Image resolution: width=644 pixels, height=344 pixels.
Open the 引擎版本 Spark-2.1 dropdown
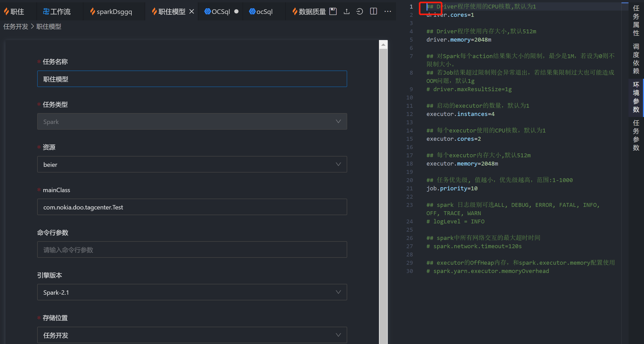(x=192, y=292)
